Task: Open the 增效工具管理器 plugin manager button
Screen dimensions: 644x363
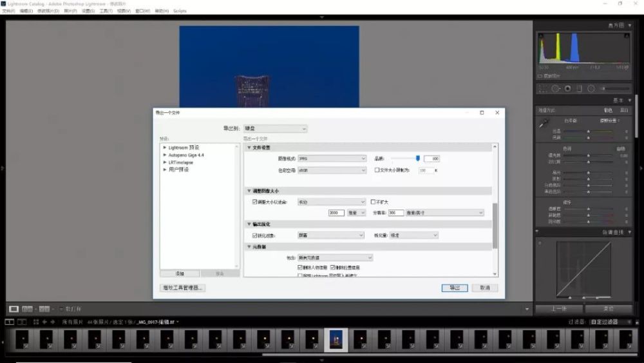Action: [x=182, y=288]
